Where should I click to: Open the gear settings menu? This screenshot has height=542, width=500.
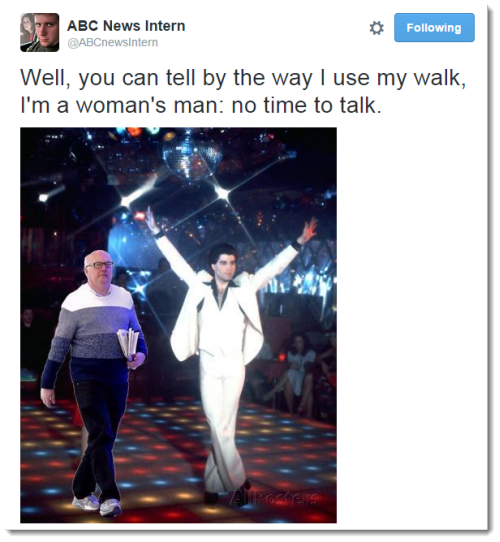(x=376, y=28)
